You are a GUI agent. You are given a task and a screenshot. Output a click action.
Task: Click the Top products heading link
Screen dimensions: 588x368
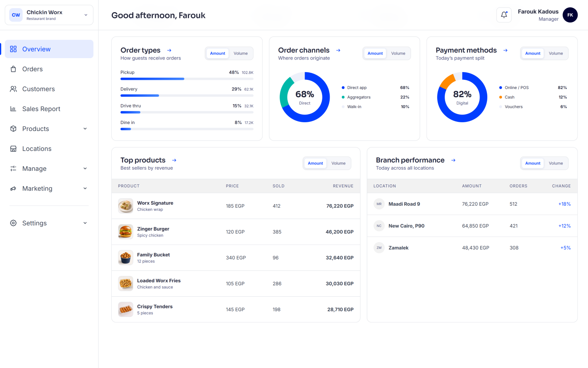pos(143,160)
